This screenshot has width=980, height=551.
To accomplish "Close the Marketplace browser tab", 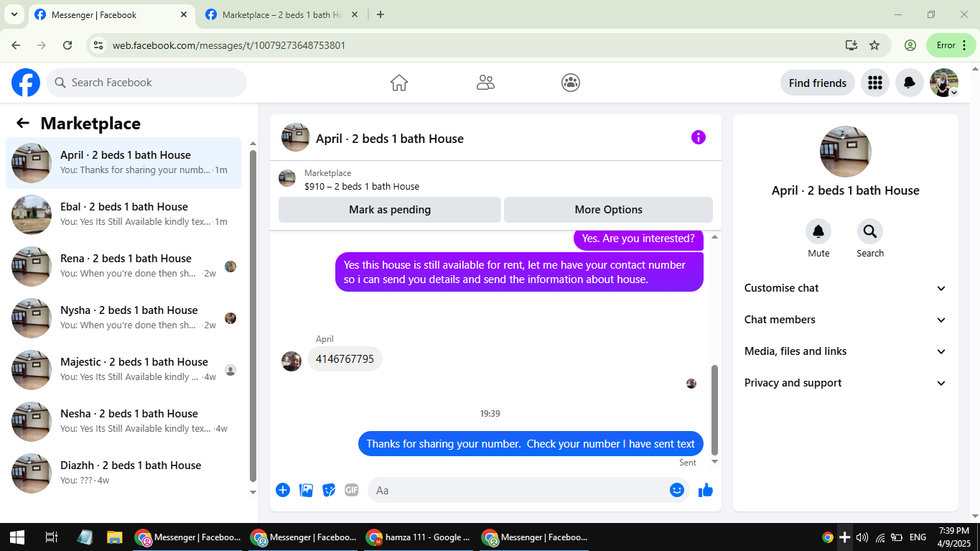I will tap(354, 14).
